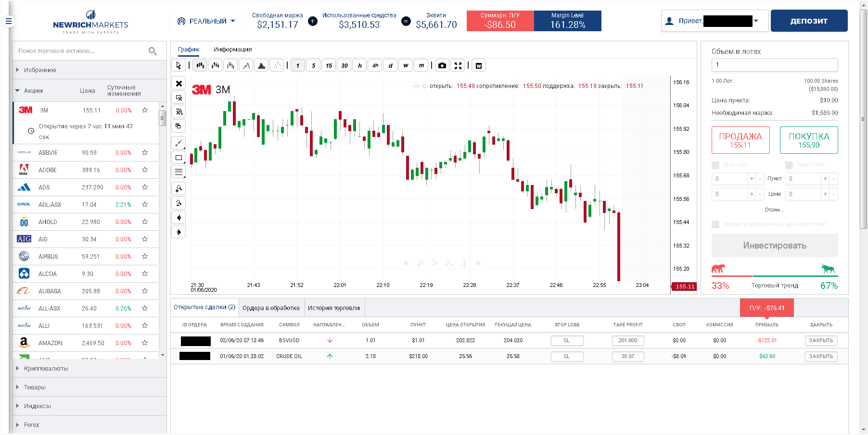Click the Объем в лотах input field
Screen dimensions: 868x435
(x=775, y=65)
